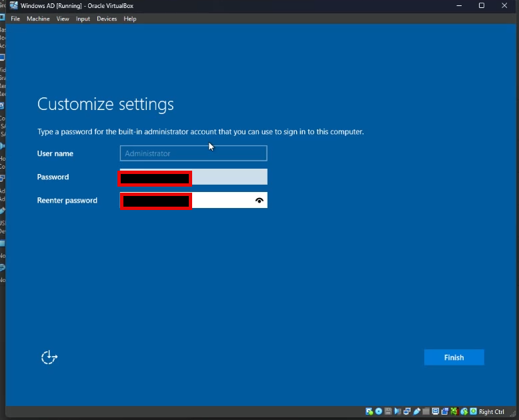Screen dimensions: 519x420
Task: Click the keyboard capture arrow icon
Action: pos(474,411)
